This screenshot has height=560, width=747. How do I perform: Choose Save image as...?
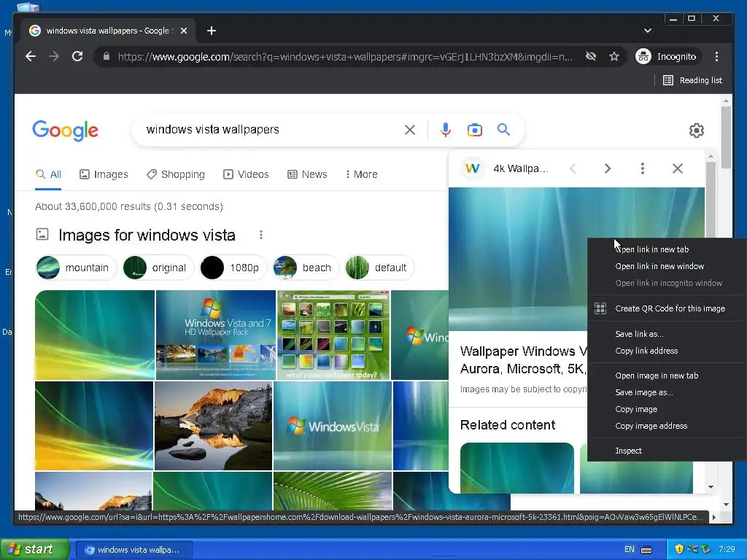pyautogui.click(x=667, y=392)
